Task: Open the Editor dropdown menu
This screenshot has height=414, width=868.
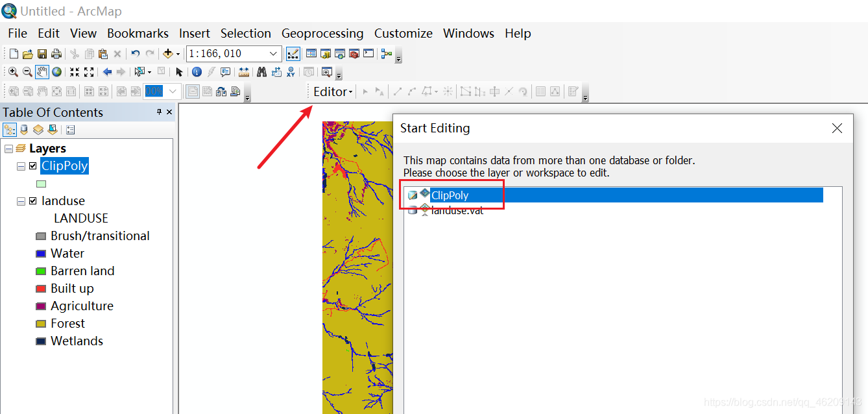Action: (x=333, y=91)
